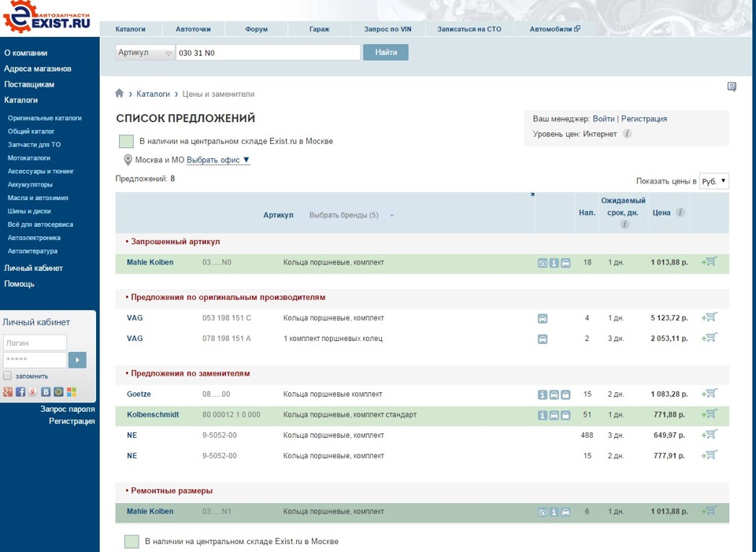Open the Автомобили top menu item
Image resolution: width=756 pixels, height=552 pixels.
[555, 29]
